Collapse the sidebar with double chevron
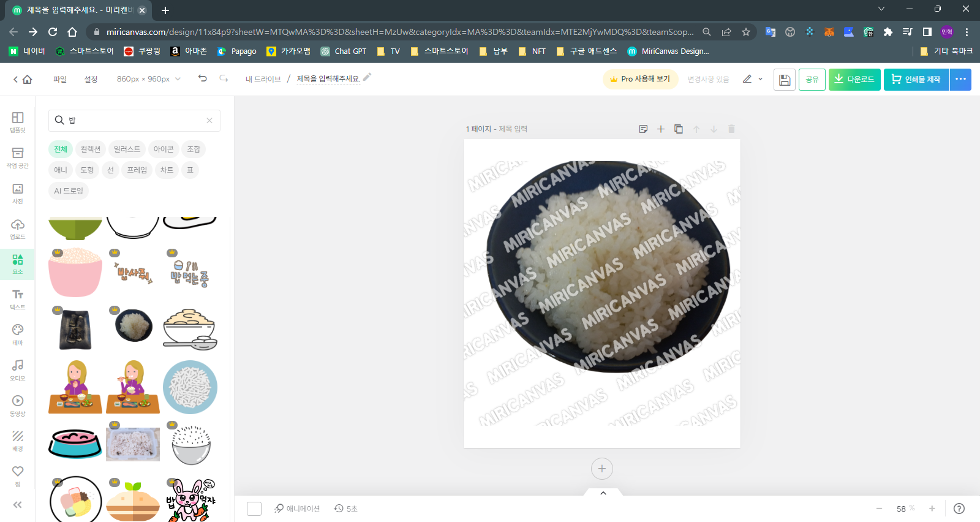The width and height of the screenshot is (980, 522). pyautogui.click(x=18, y=505)
